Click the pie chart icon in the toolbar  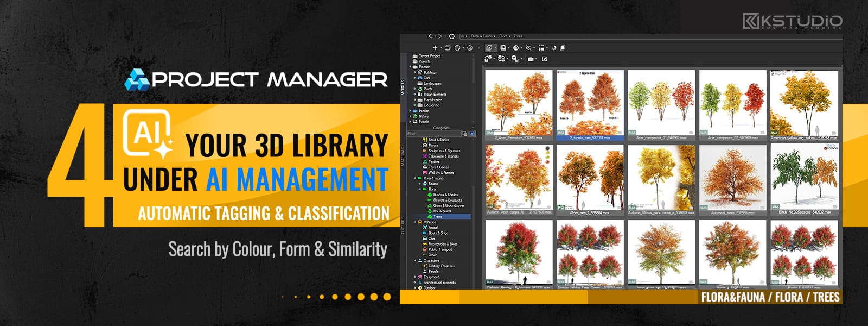554,48
